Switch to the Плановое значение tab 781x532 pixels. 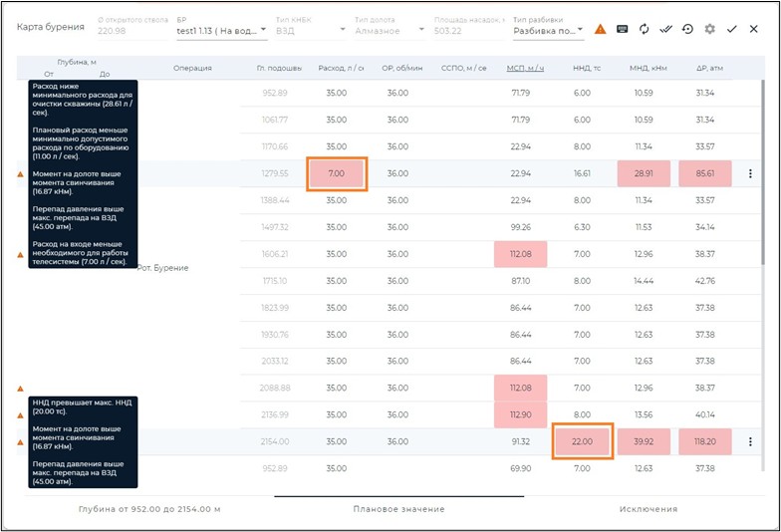[398, 509]
